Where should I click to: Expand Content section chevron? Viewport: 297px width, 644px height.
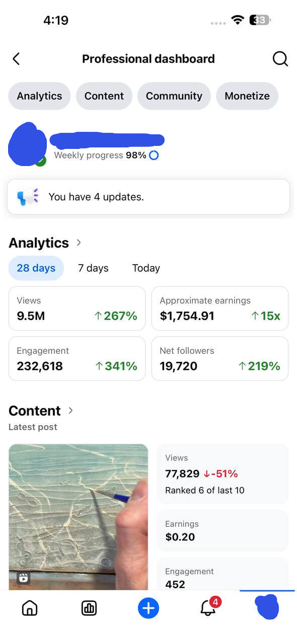point(70,411)
